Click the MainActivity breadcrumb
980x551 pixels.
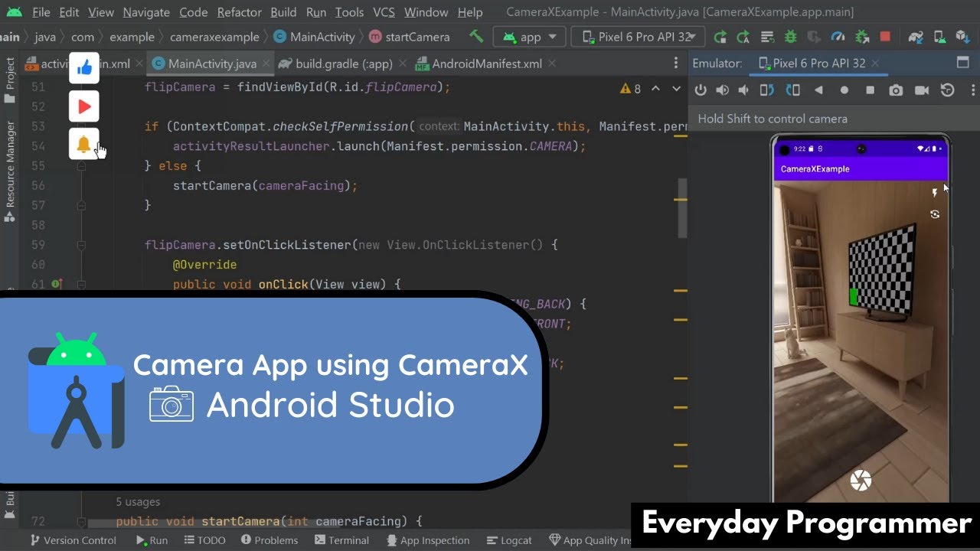[315, 37]
